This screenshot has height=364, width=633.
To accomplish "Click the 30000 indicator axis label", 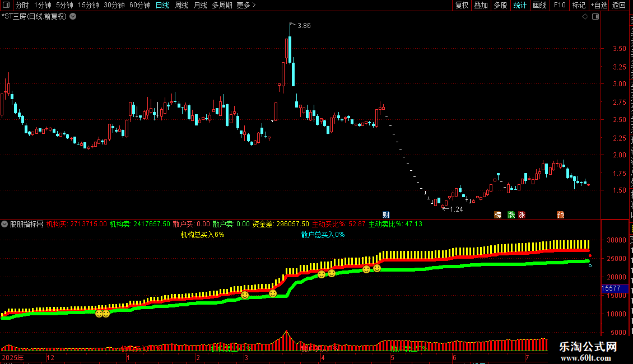I will 616,240.
